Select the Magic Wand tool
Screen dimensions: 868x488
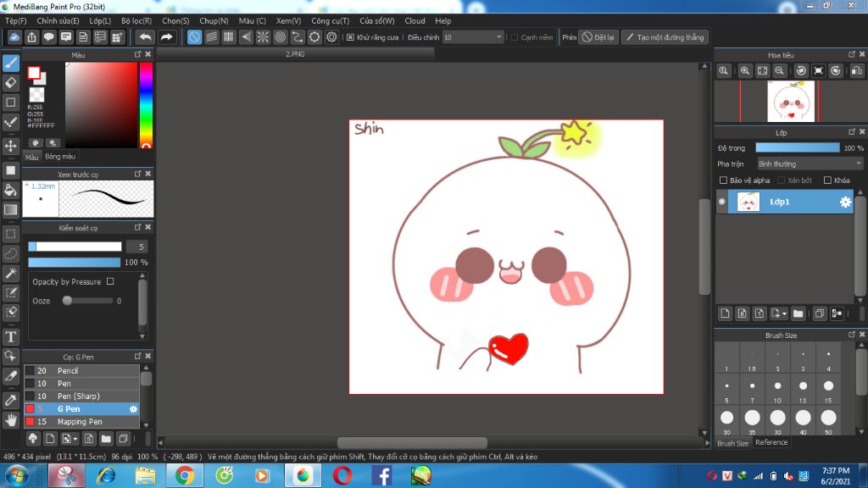coord(11,273)
